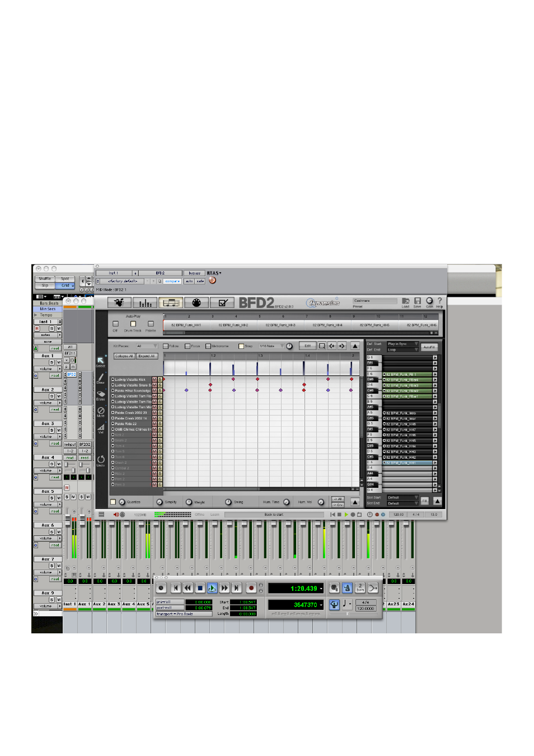
Task: Click the Expand All button
Action: 147,356
